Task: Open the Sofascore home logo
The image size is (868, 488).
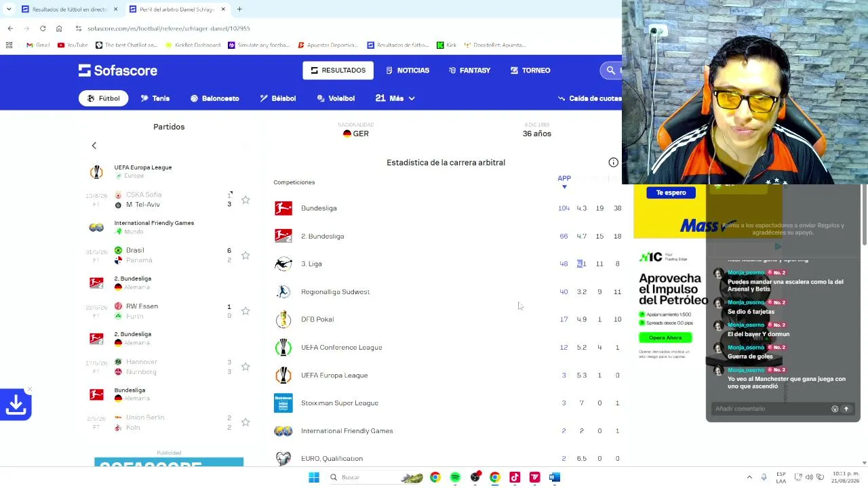Action: pyautogui.click(x=118, y=70)
